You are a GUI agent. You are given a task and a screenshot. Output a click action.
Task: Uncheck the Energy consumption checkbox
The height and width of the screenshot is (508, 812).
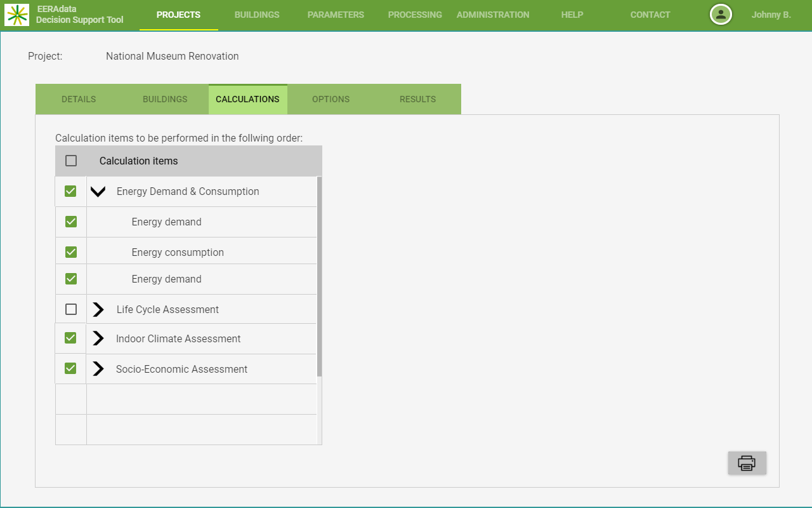pyautogui.click(x=71, y=253)
